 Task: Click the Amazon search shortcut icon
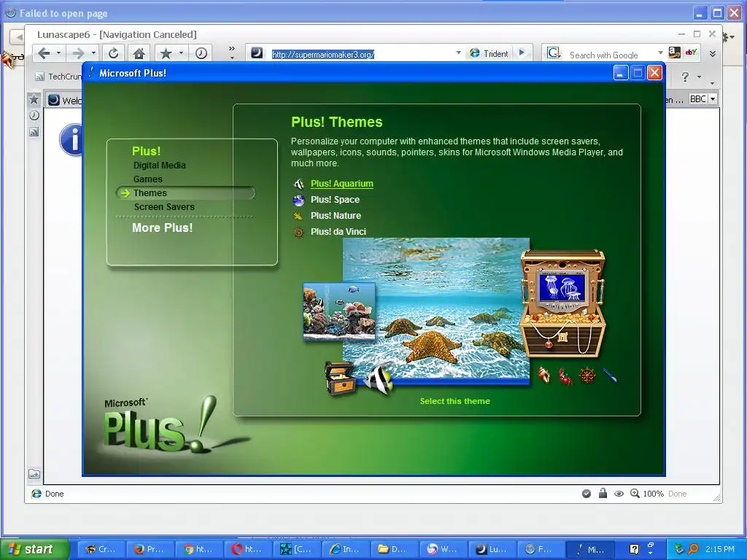(674, 52)
